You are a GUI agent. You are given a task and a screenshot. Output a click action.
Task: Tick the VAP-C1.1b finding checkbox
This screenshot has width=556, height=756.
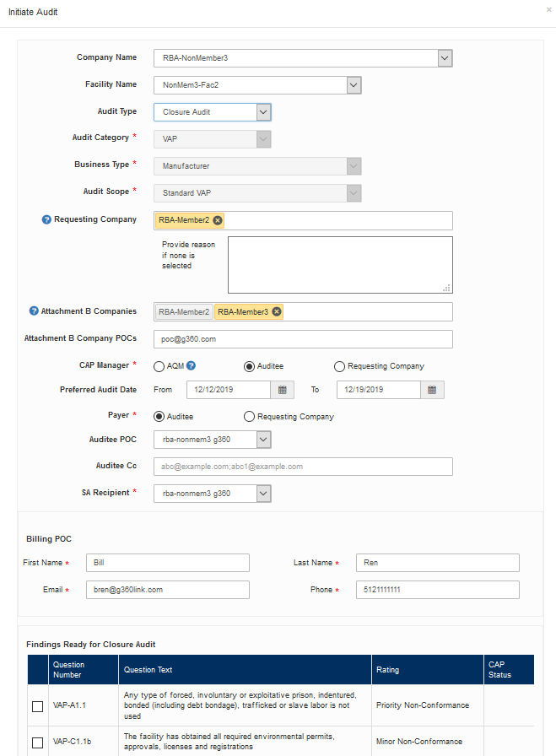38,742
